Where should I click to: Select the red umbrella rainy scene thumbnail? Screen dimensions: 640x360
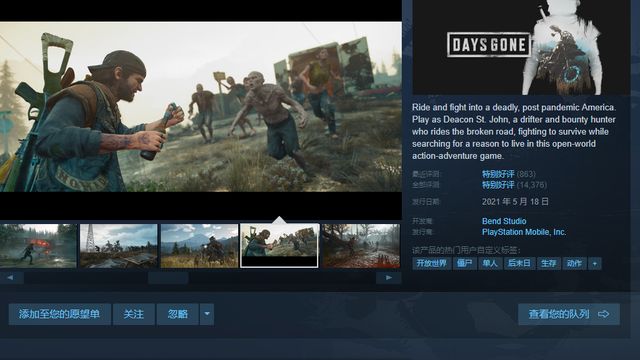point(38,246)
